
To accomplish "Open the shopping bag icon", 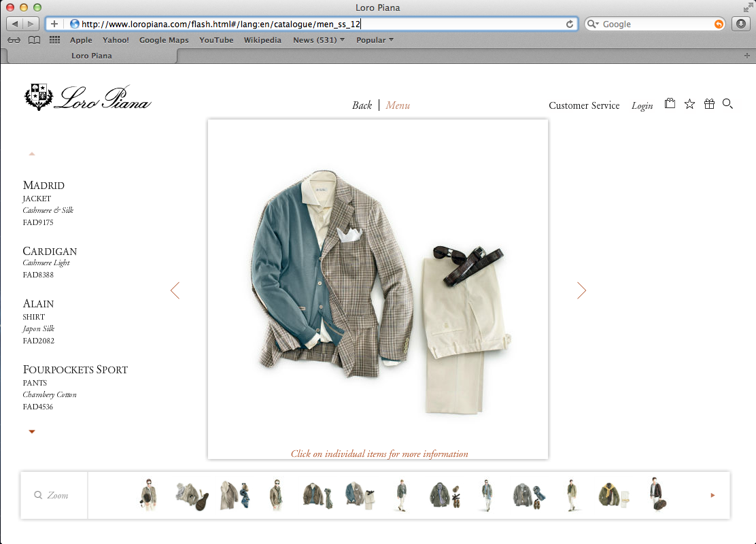I will tap(670, 103).
